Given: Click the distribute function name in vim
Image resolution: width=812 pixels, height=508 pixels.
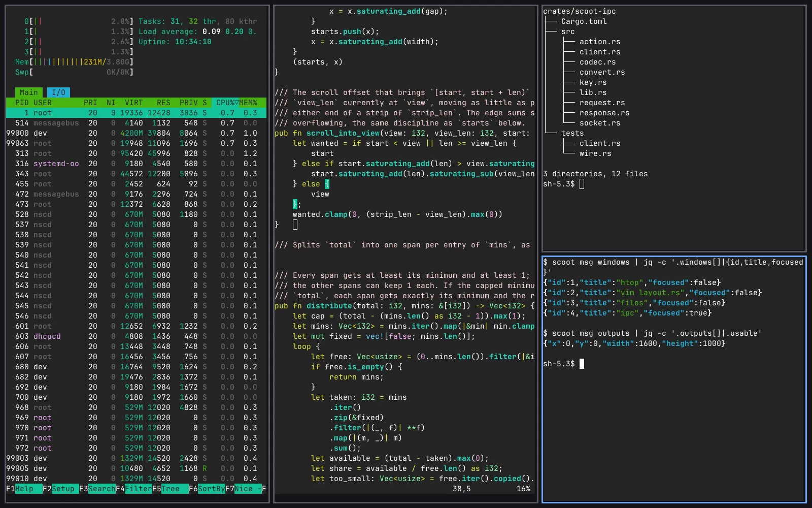Looking at the screenshot, I should (x=329, y=306).
